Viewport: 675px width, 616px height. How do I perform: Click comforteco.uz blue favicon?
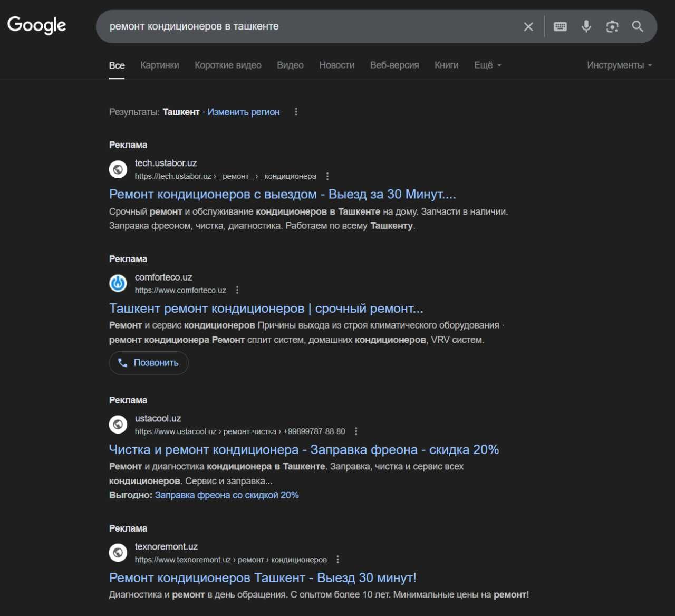(118, 283)
